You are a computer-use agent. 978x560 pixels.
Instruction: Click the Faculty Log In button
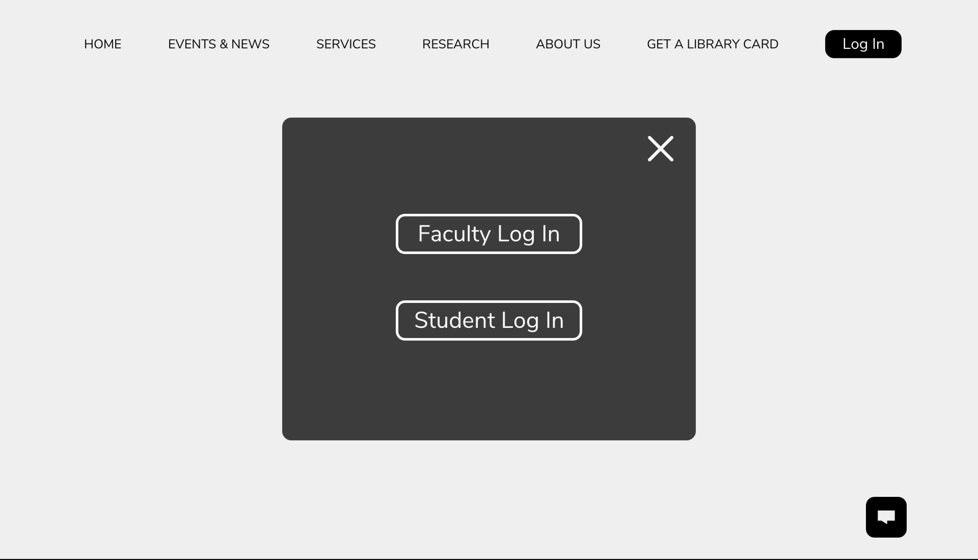pyautogui.click(x=489, y=234)
